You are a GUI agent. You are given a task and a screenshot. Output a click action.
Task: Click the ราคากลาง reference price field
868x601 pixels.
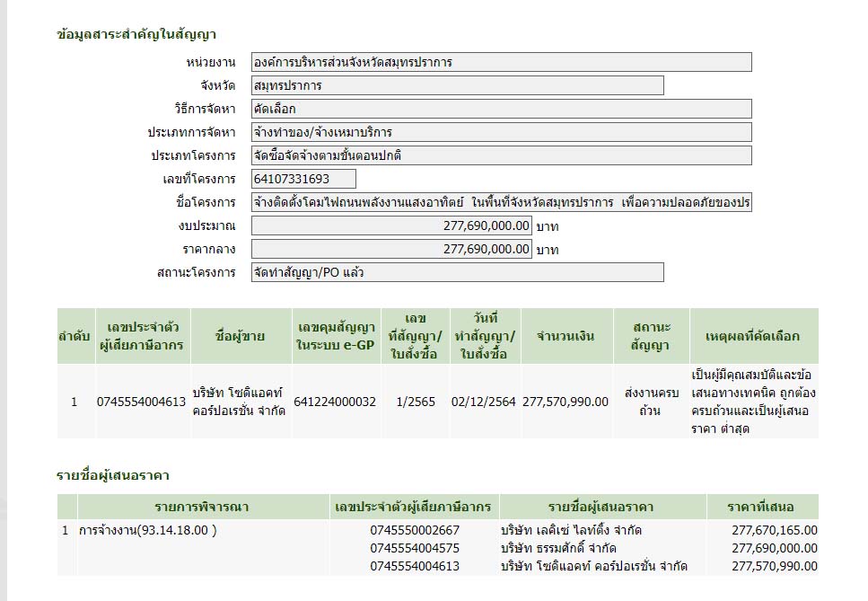point(391,249)
